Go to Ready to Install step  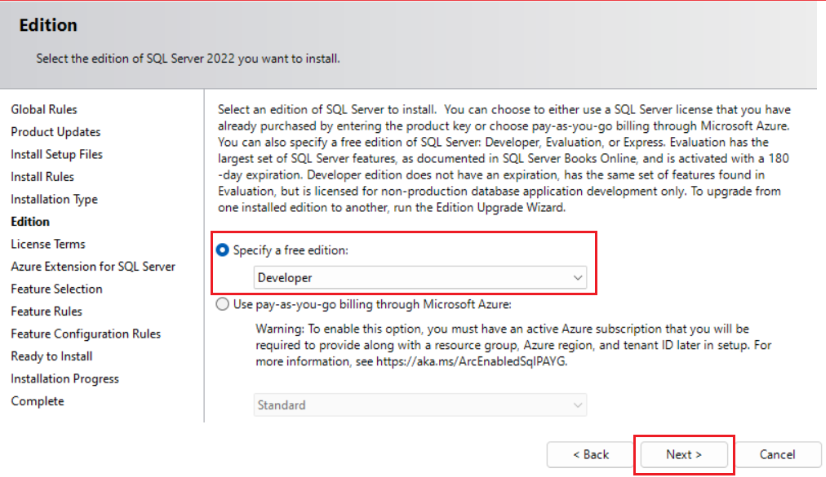point(52,356)
